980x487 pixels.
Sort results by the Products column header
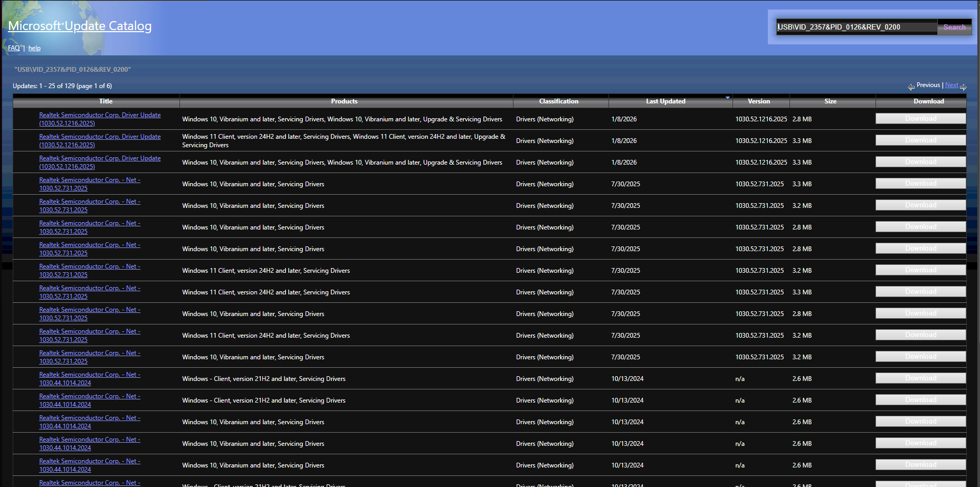[344, 101]
